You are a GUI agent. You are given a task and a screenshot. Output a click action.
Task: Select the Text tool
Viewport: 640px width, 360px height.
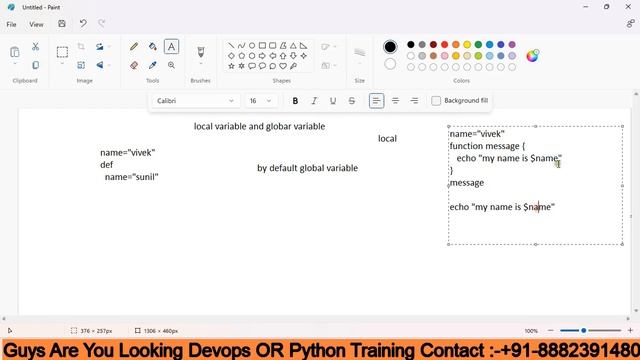point(171,47)
